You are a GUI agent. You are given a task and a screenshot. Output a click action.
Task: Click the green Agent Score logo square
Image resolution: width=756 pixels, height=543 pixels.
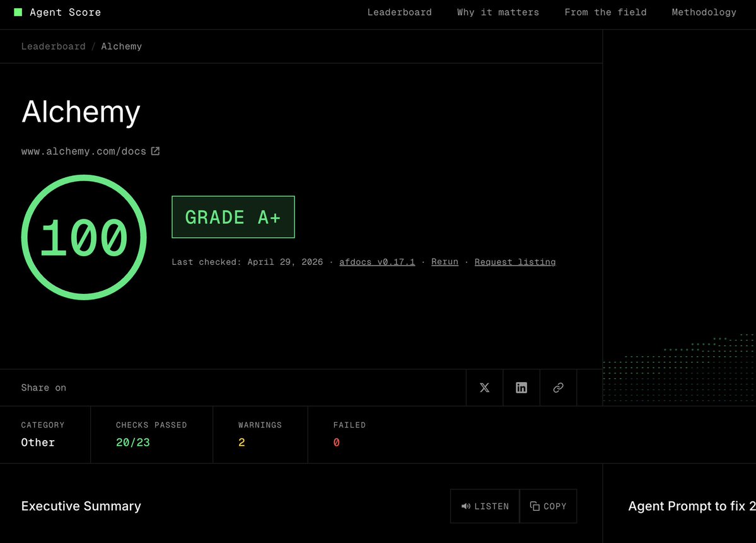18,12
